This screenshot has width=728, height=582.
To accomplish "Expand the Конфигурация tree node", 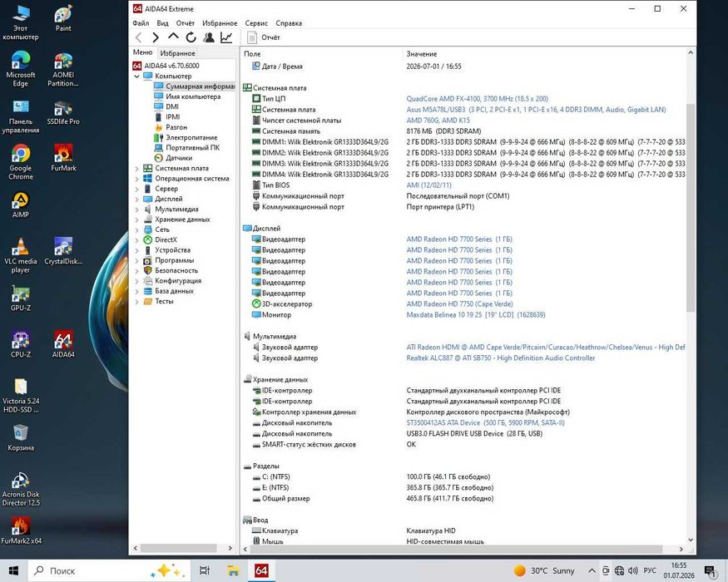I will pyautogui.click(x=136, y=281).
